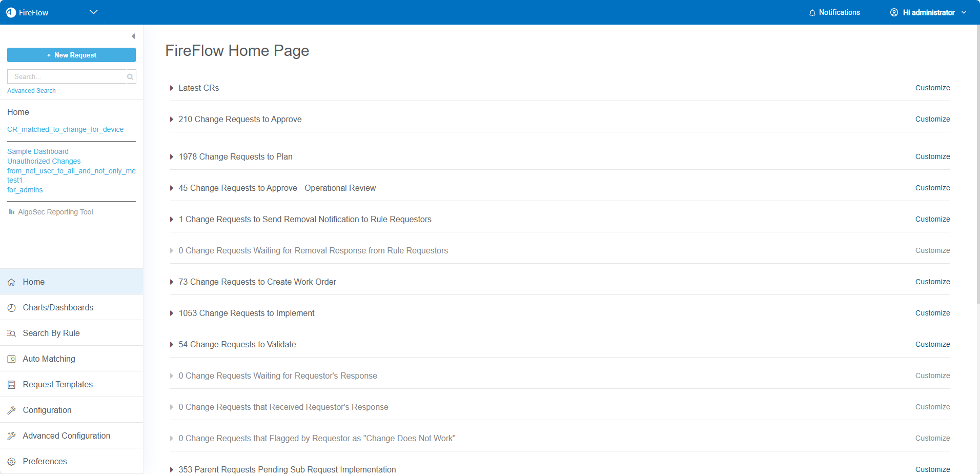Open the Advanced Search link
Viewport: 980px width, 474px height.
pyautogui.click(x=31, y=91)
